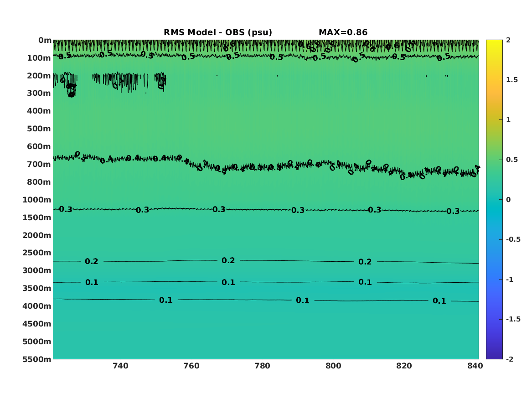Click the '700m' depth axis label

pyautogui.click(x=39, y=164)
